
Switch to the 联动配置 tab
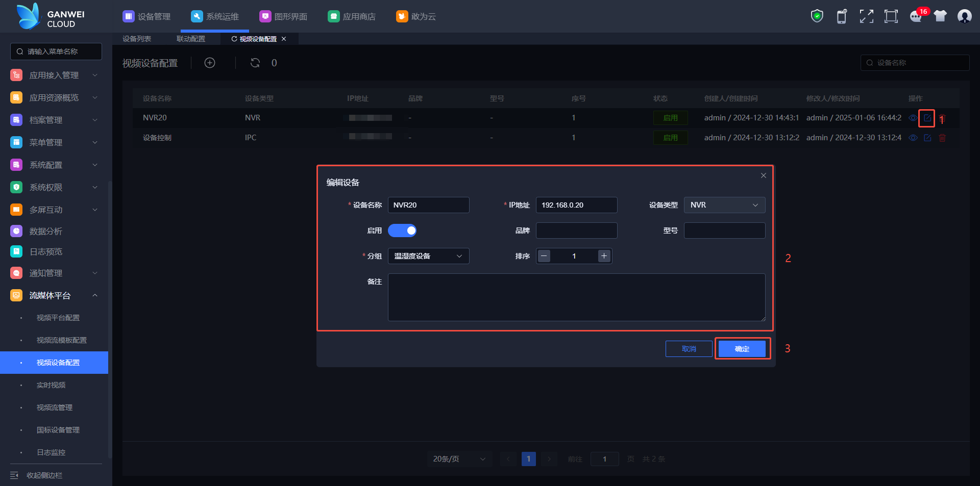191,39
